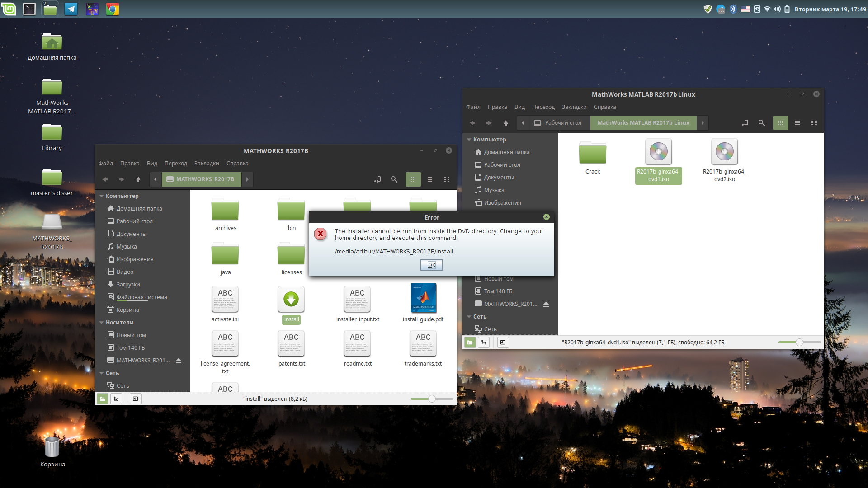Switch MATHWORKS_R2017B window to list view

(430, 179)
